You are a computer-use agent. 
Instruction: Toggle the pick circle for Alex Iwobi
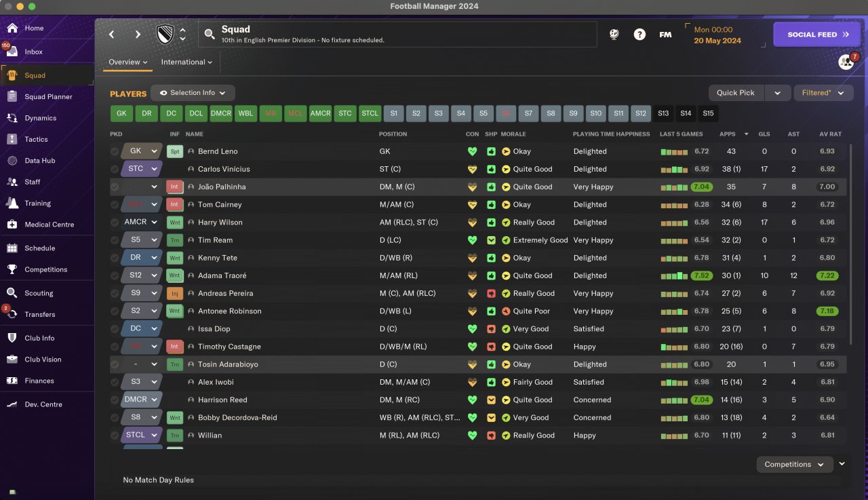pos(115,382)
